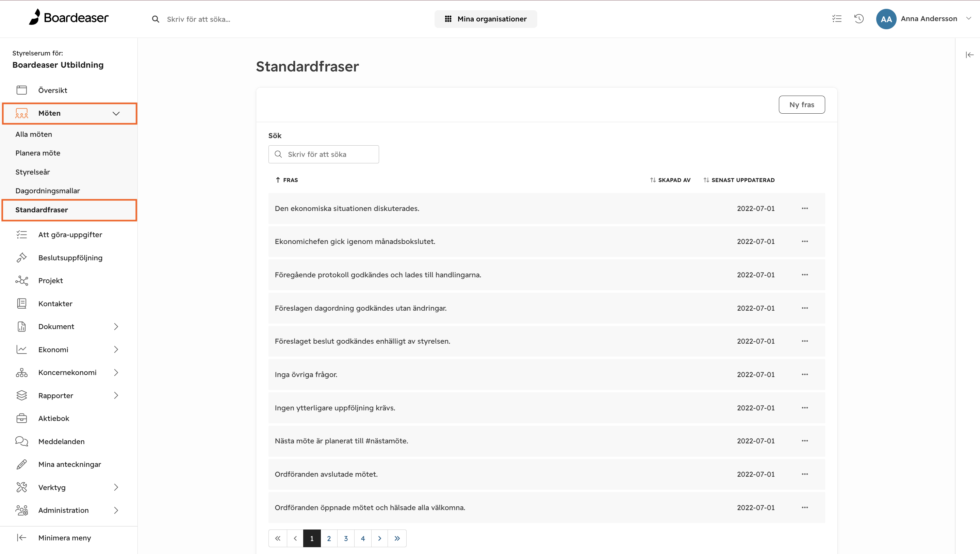
Task: Toggle sort order on Fras column
Action: point(287,180)
